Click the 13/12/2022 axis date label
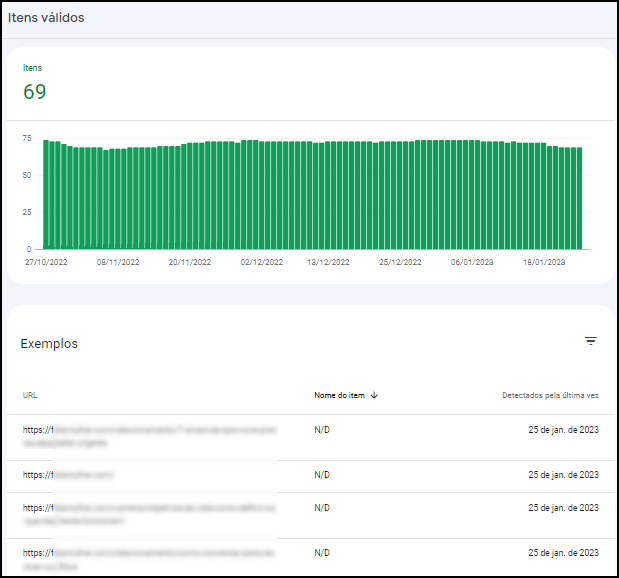The image size is (619, 578). 328,262
